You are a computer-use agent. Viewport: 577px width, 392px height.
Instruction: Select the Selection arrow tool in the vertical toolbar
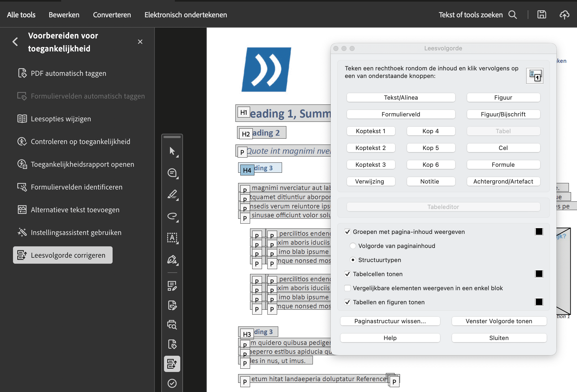pyautogui.click(x=172, y=151)
